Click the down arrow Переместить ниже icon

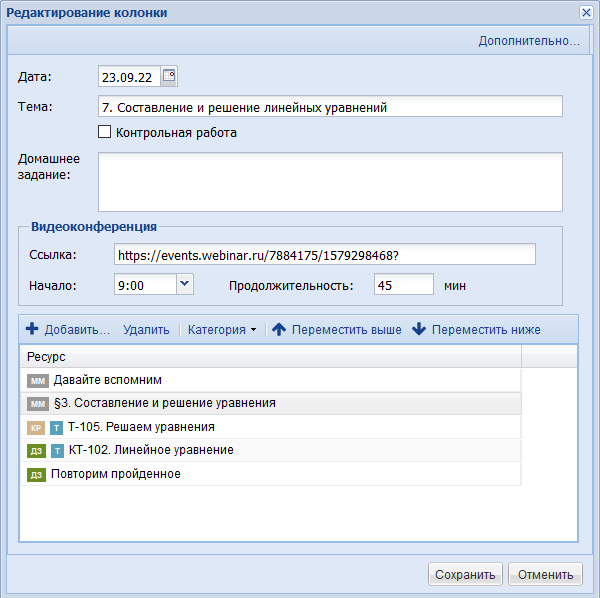pyautogui.click(x=419, y=329)
